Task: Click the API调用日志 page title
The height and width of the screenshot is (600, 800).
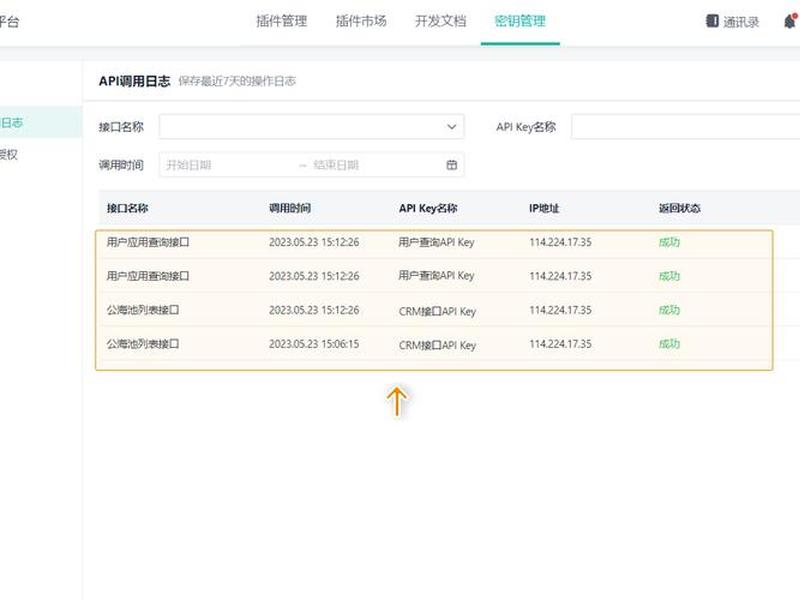Action: 134,81
